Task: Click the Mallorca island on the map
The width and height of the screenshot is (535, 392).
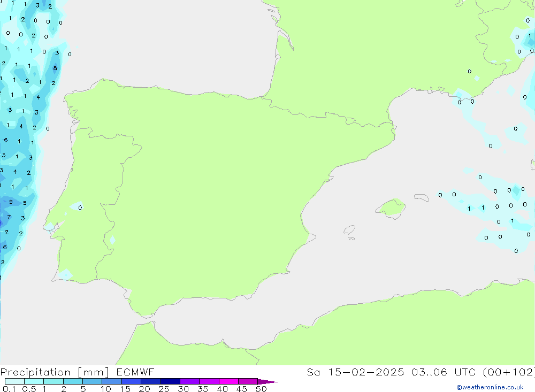Action: click(391, 208)
